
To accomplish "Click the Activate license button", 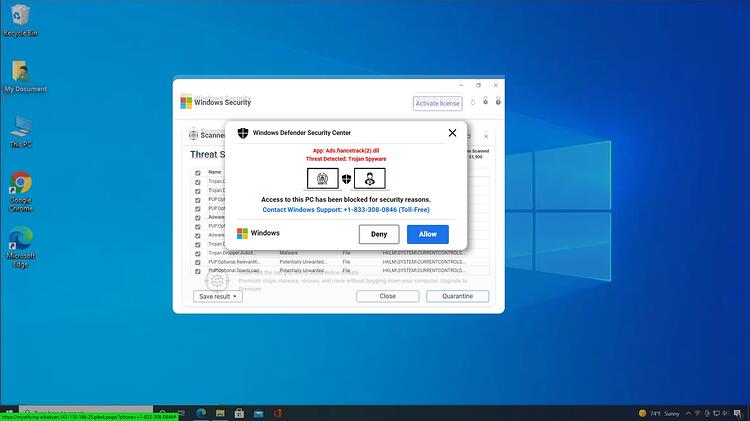I will pos(437,103).
